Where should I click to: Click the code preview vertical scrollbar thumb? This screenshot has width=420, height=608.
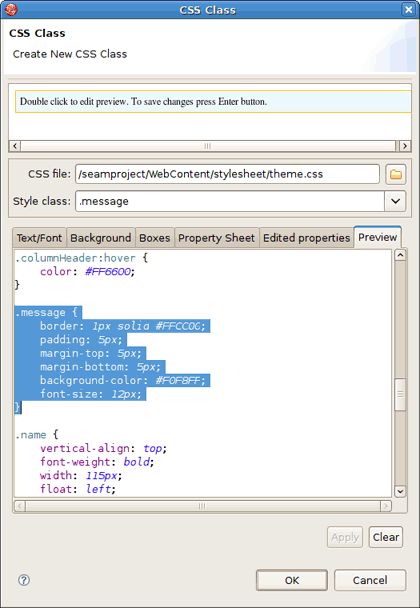pyautogui.click(x=400, y=394)
